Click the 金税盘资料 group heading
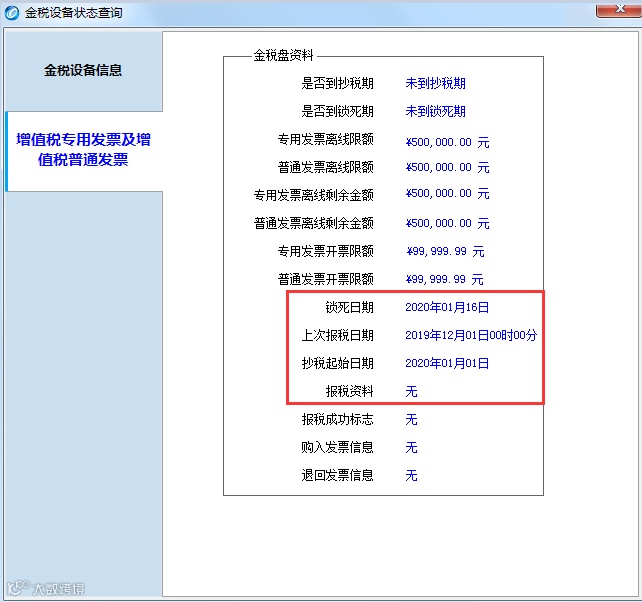 [x=283, y=55]
